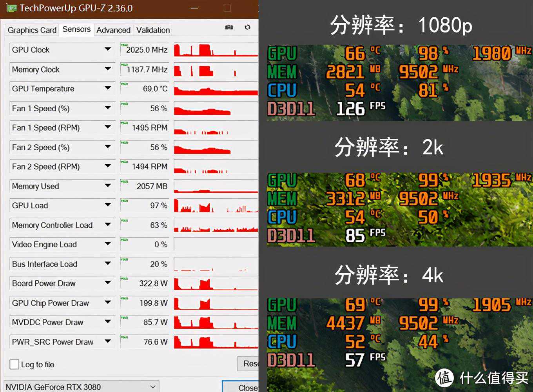Screen dimensions: 533x392
Task: Select the Validation tab
Action: coord(153,30)
